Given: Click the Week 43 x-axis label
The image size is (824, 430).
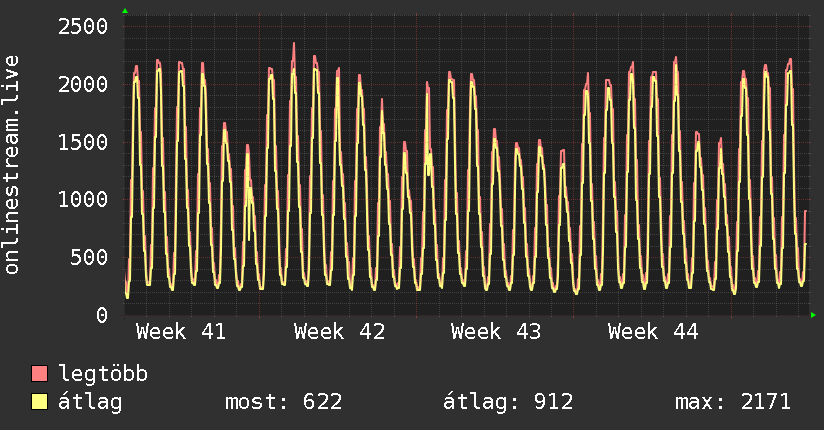Looking at the screenshot, I should coord(496,332).
